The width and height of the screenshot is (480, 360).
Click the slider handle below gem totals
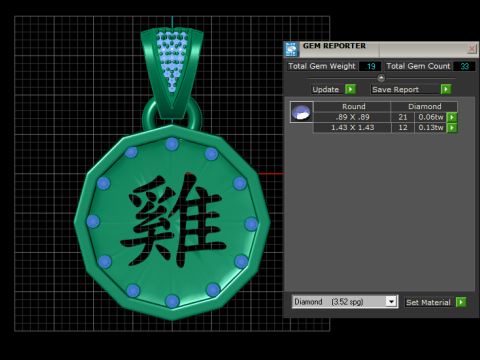pos(381,78)
